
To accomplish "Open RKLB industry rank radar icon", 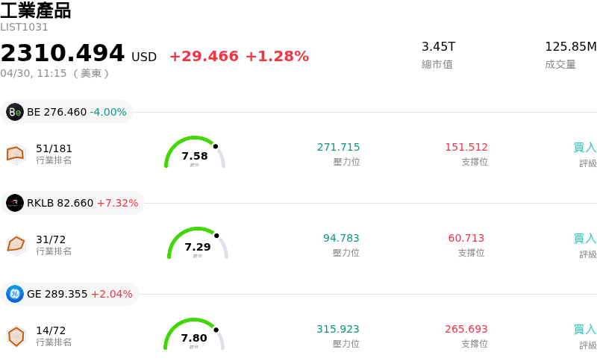I will 16,245.
